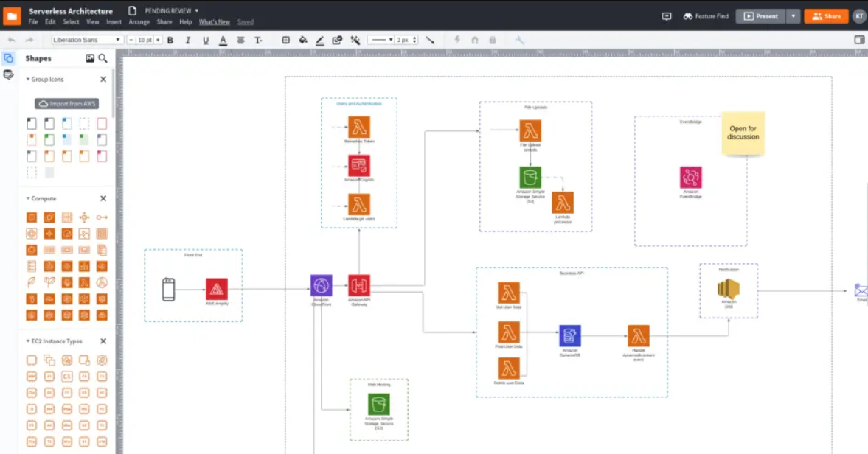The height and width of the screenshot is (454, 868).
Task: Click the lock icon in toolbar
Action: point(492,40)
